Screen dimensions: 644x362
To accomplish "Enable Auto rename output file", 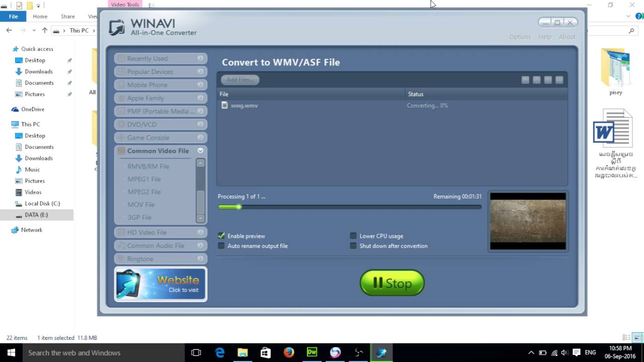I will tap(221, 246).
